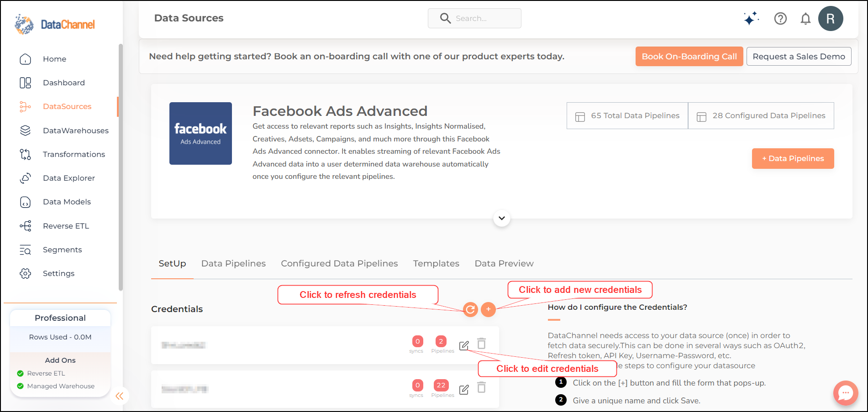
Task: Collapse the sidebar with double chevron
Action: 120,396
